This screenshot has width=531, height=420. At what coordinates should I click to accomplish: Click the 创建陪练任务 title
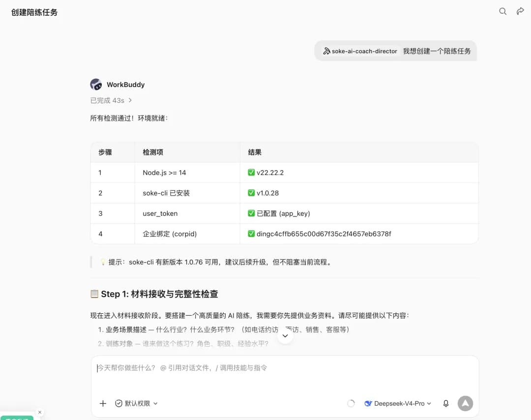tap(34, 12)
